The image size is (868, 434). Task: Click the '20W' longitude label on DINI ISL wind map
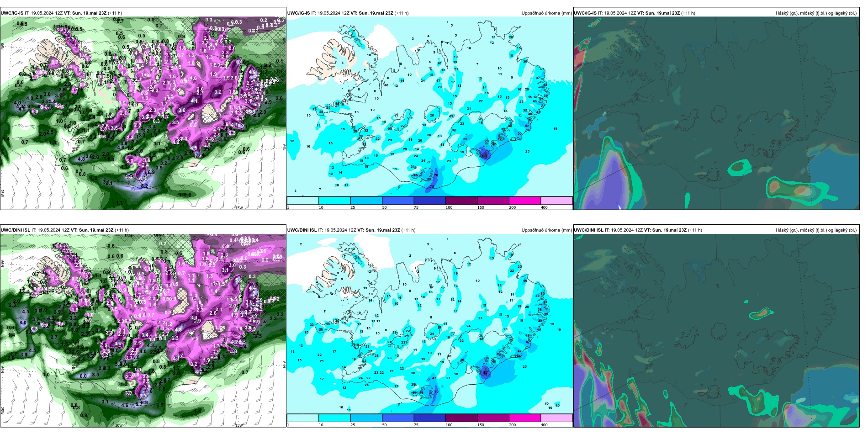[x=118, y=425]
